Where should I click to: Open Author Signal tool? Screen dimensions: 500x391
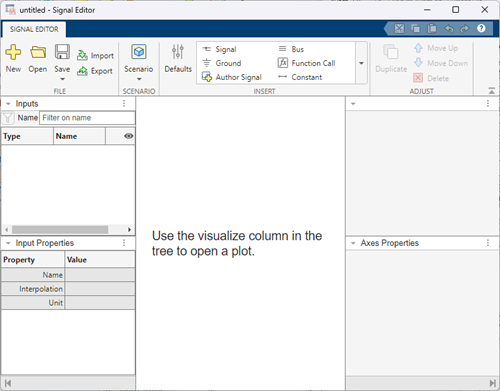232,77
